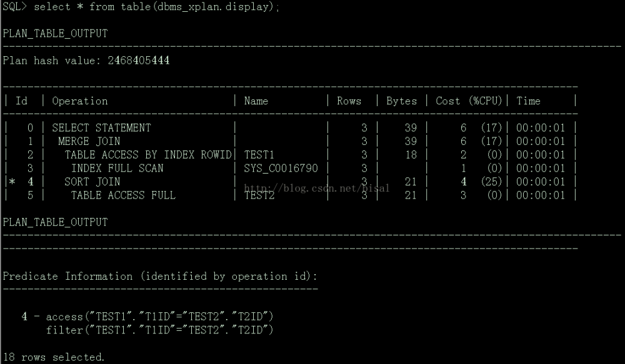Select the SELECT STATEMENT operation row
Viewport: 625px width, 364px height.
[101, 128]
